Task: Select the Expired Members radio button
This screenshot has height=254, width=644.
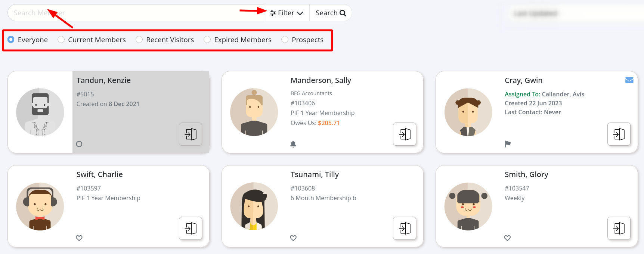Action: pyautogui.click(x=207, y=40)
